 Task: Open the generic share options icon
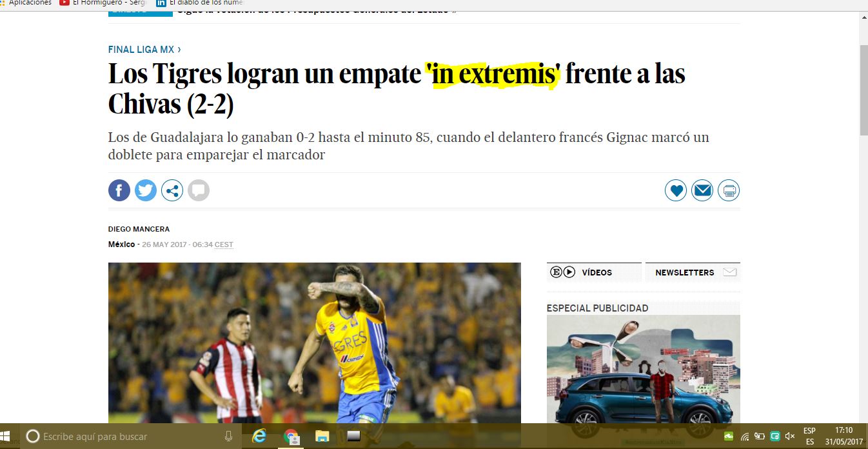(172, 190)
